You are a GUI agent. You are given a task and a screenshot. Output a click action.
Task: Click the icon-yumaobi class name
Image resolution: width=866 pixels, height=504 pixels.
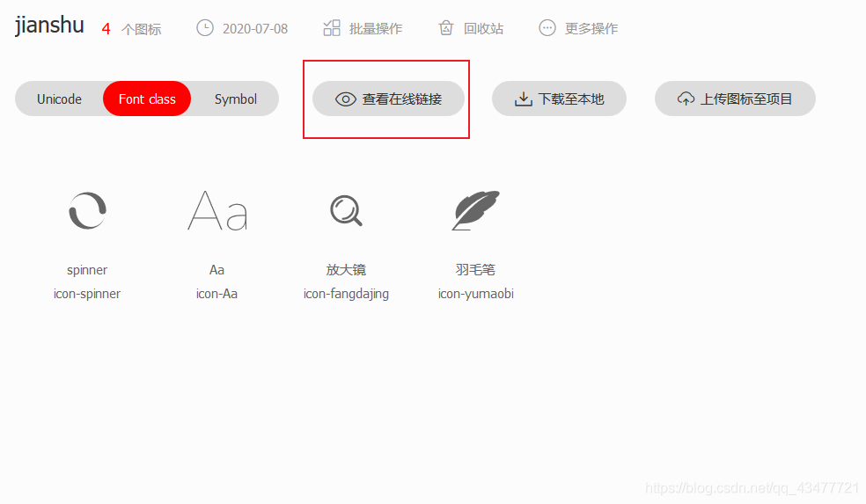tap(476, 294)
